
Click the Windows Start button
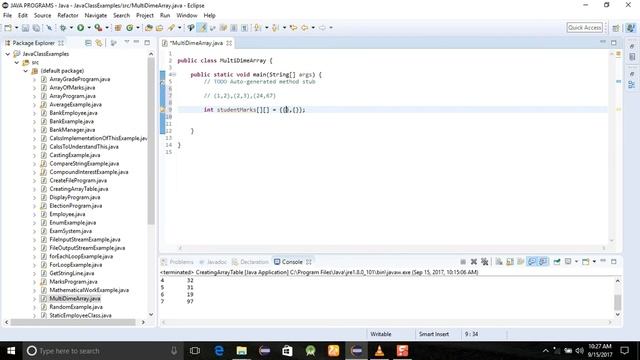click(11, 351)
